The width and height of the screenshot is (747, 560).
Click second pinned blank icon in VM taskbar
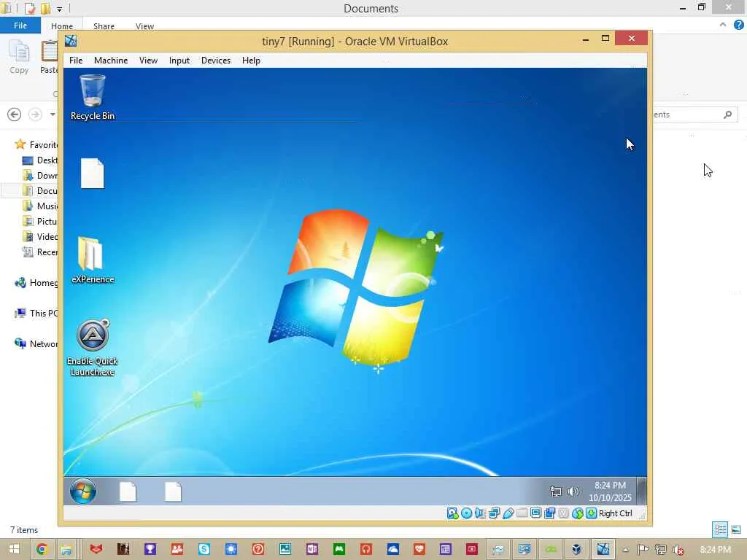pos(173,491)
